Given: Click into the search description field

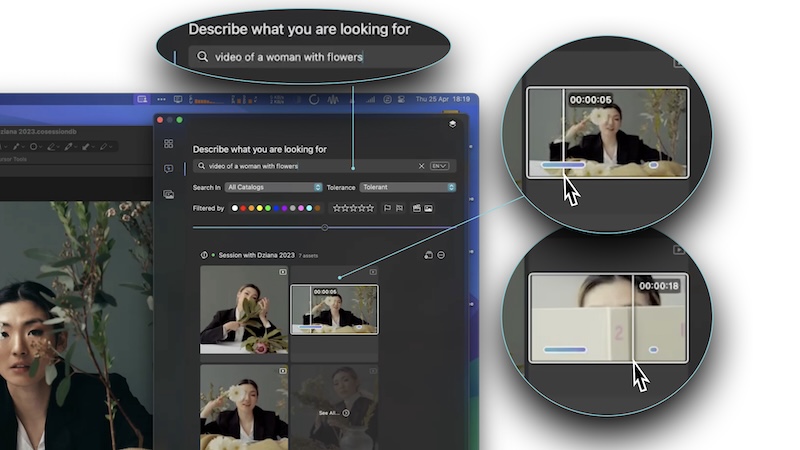Looking at the screenshot, I should 324,166.
